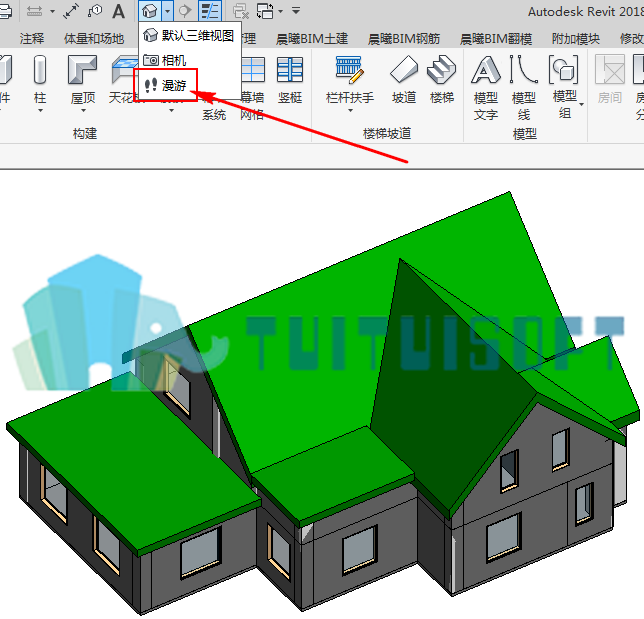Open switch windows icon

(x=265, y=11)
